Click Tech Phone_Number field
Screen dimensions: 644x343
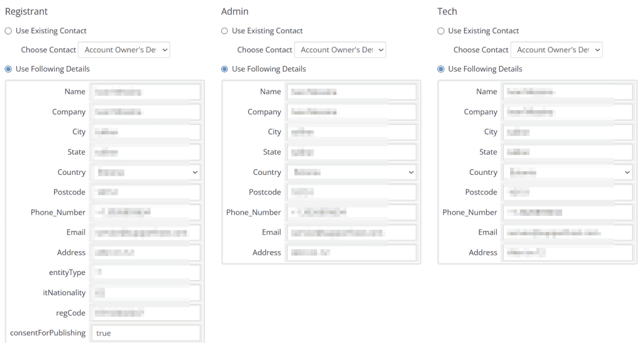click(x=568, y=212)
